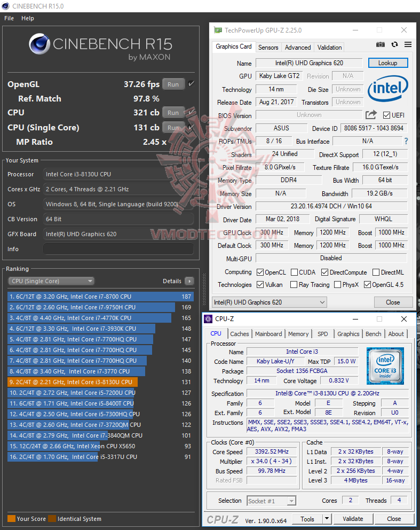The height and width of the screenshot is (530, 420).
Task: Switch to GPU-Z Advanced tab
Action: [x=298, y=48]
